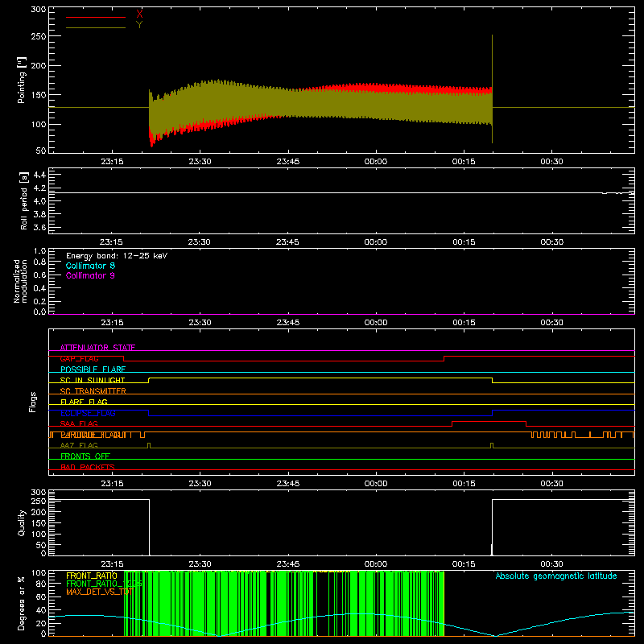Click the 100 value on the Quality axis
This screenshot has width=644, height=644.
coord(39,534)
